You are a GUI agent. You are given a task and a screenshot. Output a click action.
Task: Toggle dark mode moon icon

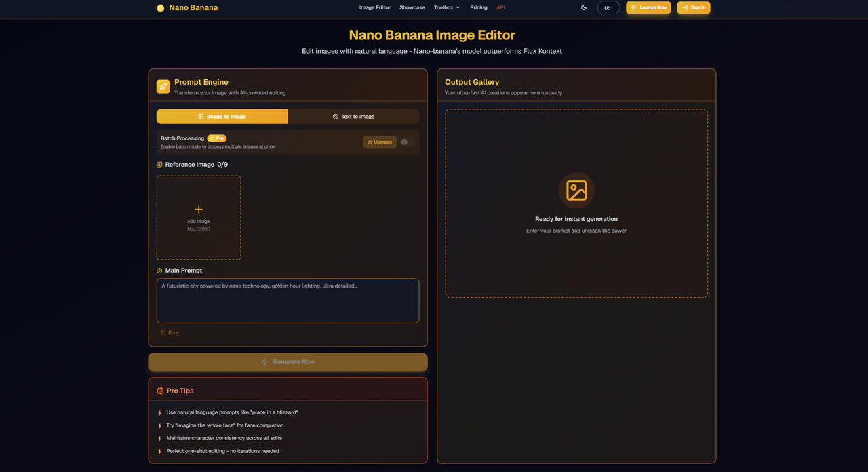584,7
